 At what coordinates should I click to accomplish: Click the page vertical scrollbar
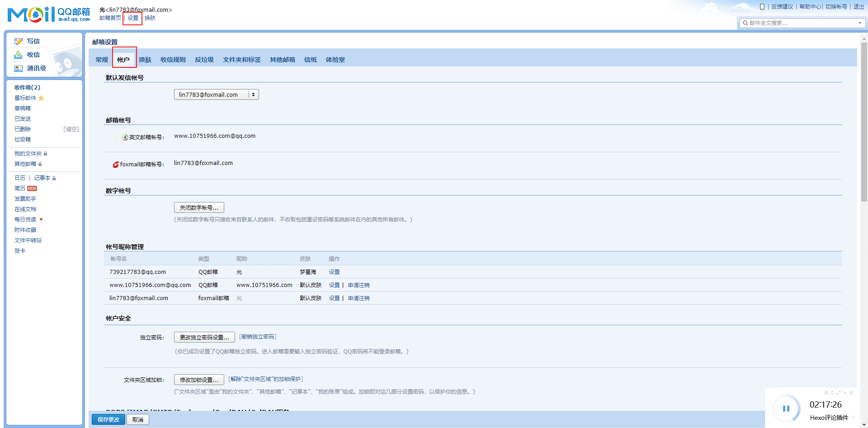[x=864, y=122]
